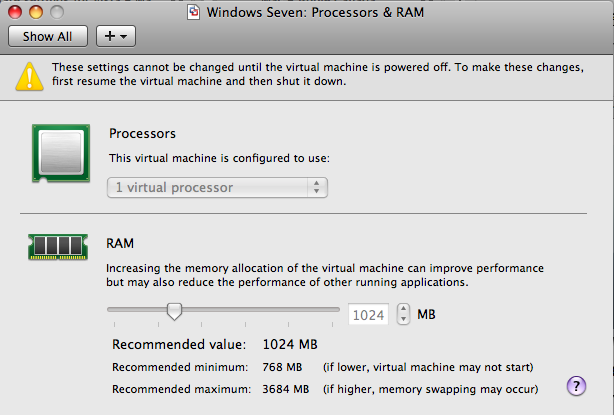Click the 1024 MB memory input field
Image resolution: width=614 pixels, height=415 pixels.
coord(368,314)
